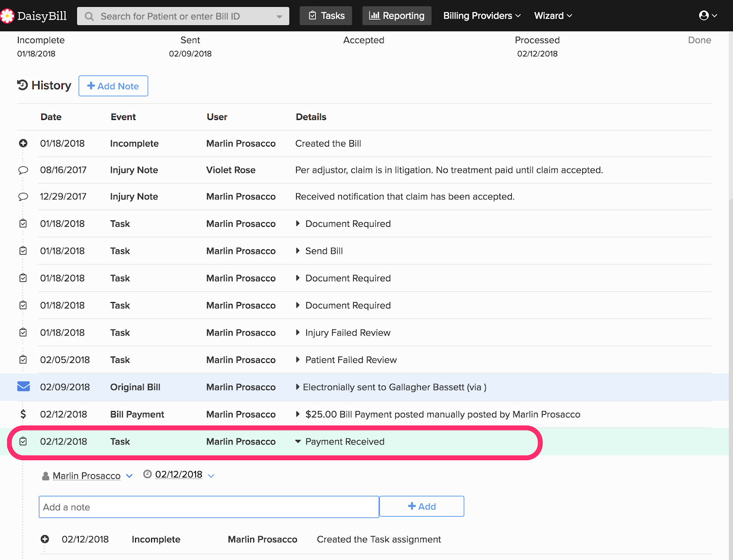Viewport: 733px width, 560px height.
Task: Click the person icon beside Marlin Prosacco assignee
Action: point(45,476)
